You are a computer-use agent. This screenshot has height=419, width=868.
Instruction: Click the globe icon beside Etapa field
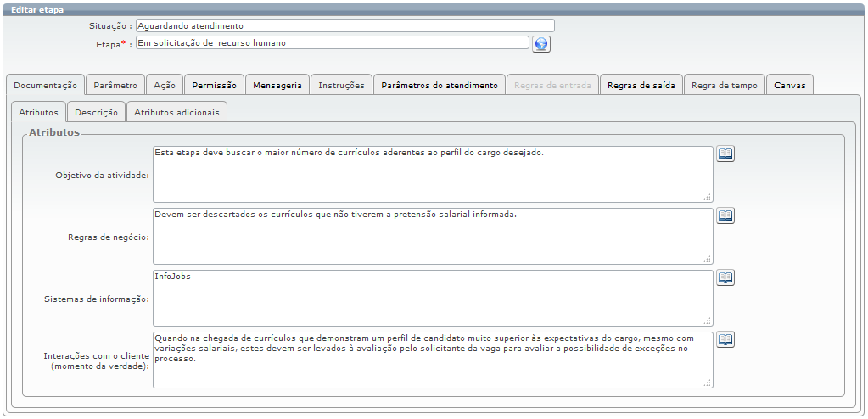[541, 44]
